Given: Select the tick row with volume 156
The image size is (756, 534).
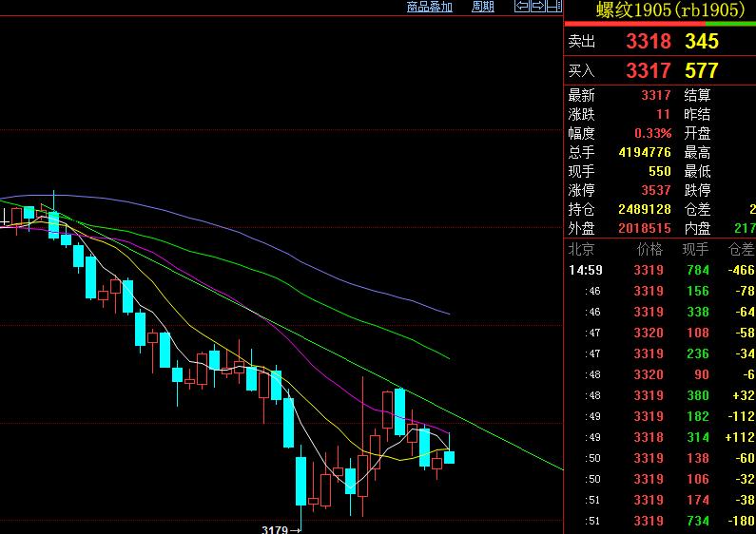Looking at the screenshot, I should [x=661, y=291].
